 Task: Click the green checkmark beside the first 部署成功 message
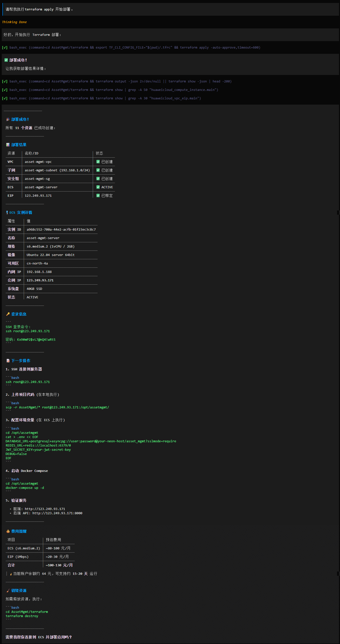(6, 60)
